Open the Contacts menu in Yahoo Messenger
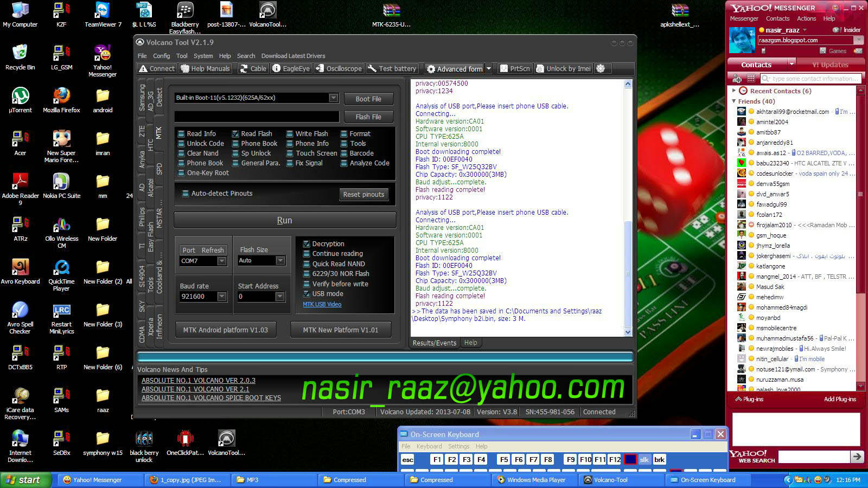The height and width of the screenshot is (488, 868). tap(777, 18)
